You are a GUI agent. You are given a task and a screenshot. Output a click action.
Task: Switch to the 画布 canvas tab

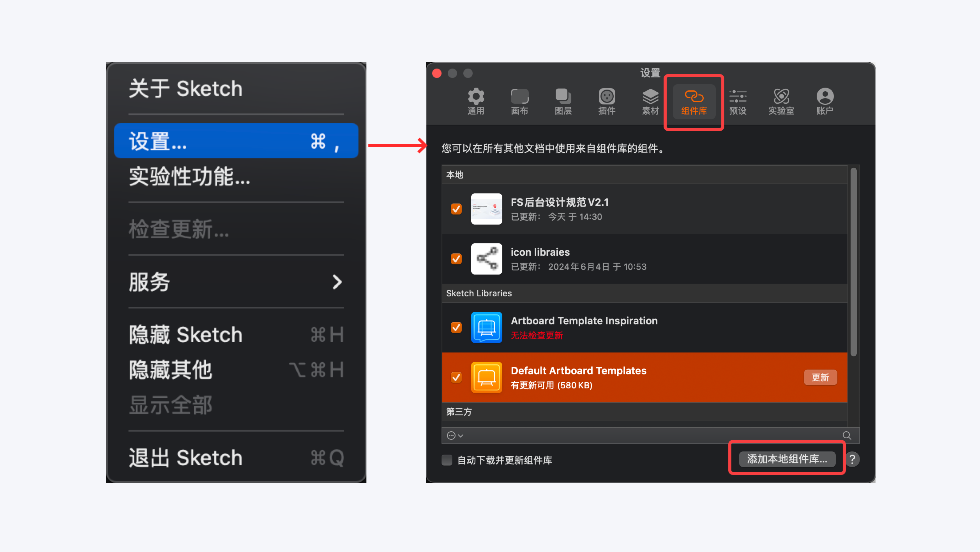point(519,101)
